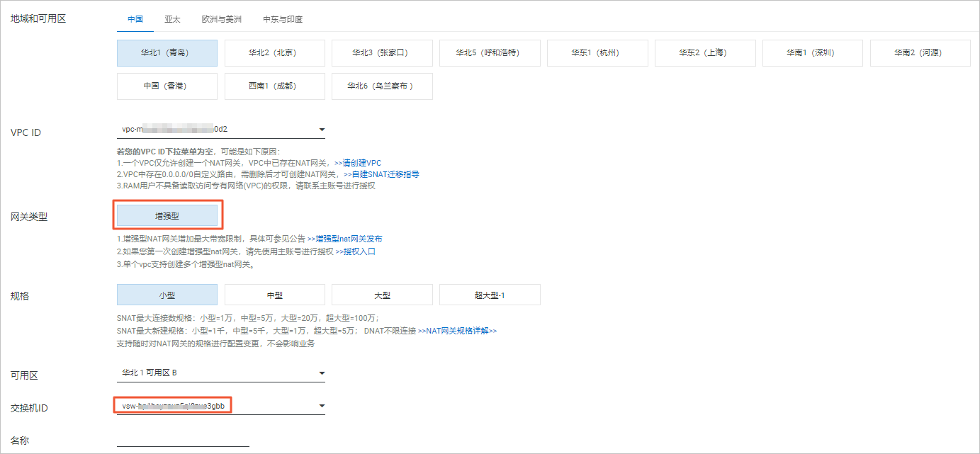Select gateway type 增强型
This screenshot has height=454, width=980.
point(167,216)
